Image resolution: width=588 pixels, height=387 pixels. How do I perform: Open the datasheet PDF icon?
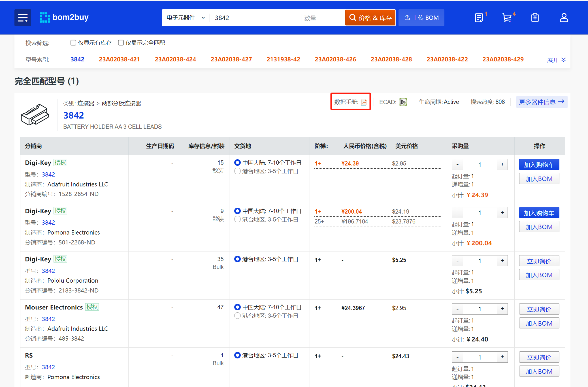(x=364, y=102)
